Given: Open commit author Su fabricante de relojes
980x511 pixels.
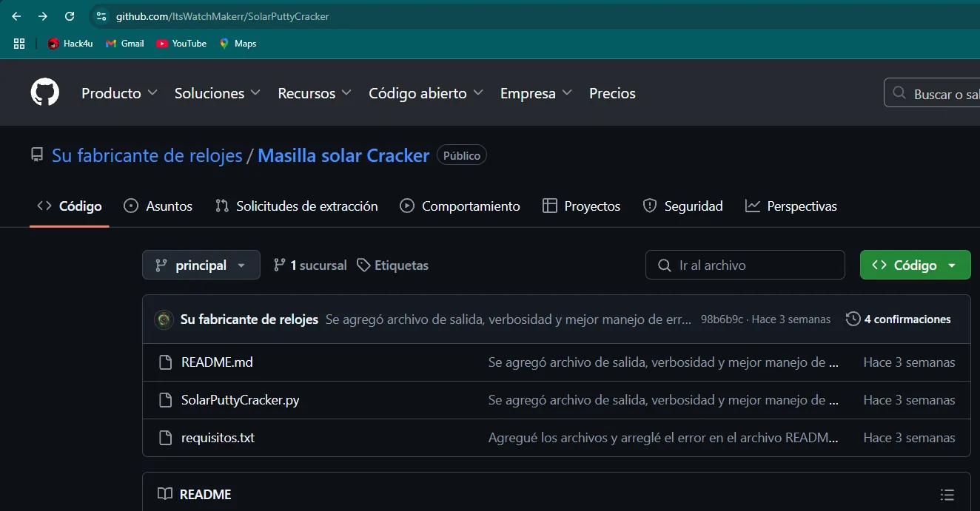Looking at the screenshot, I should pos(249,319).
